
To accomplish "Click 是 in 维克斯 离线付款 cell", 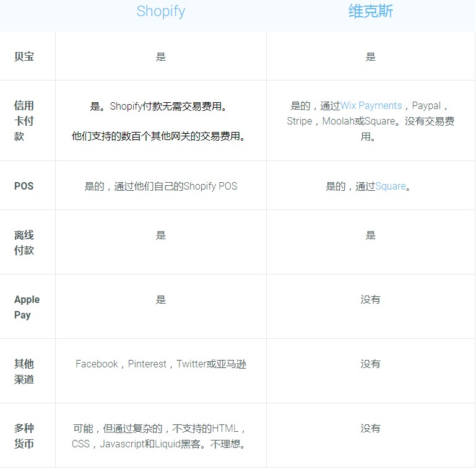I will 370,235.
